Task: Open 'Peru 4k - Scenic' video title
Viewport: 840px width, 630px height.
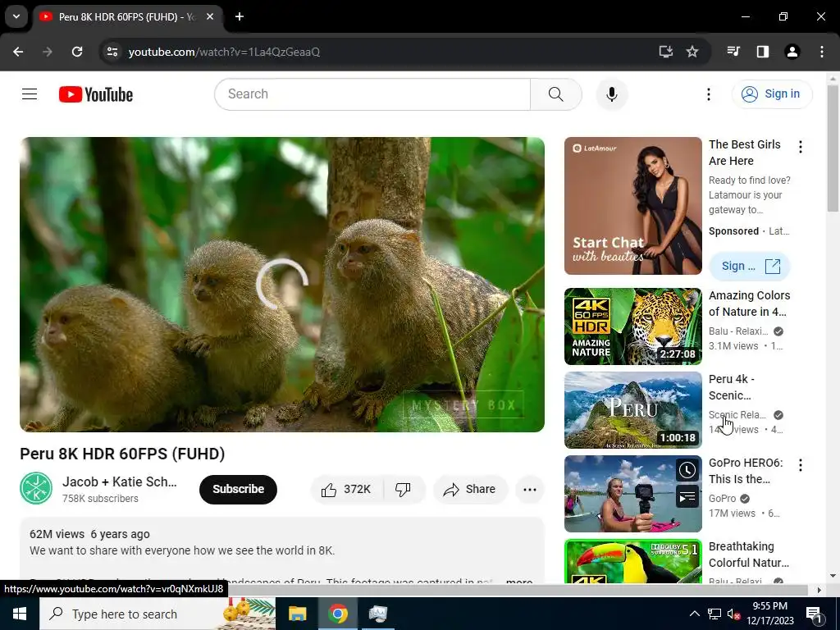Action: coord(731,387)
